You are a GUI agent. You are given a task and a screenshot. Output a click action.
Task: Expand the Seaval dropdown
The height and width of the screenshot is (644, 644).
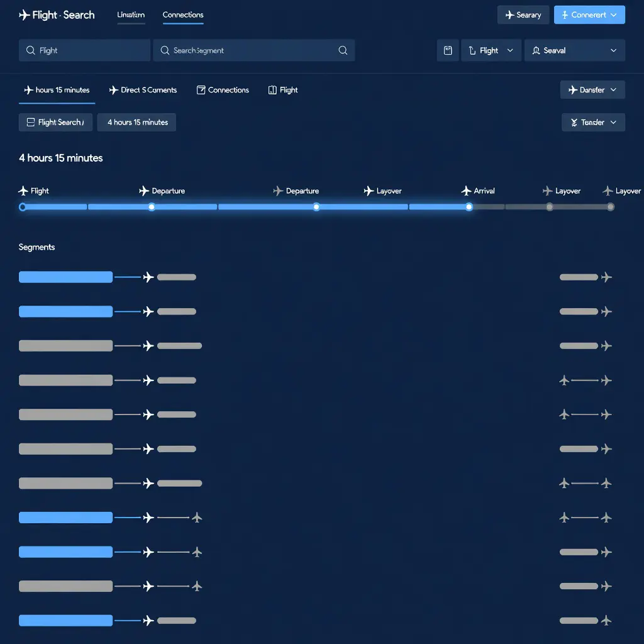pos(575,50)
